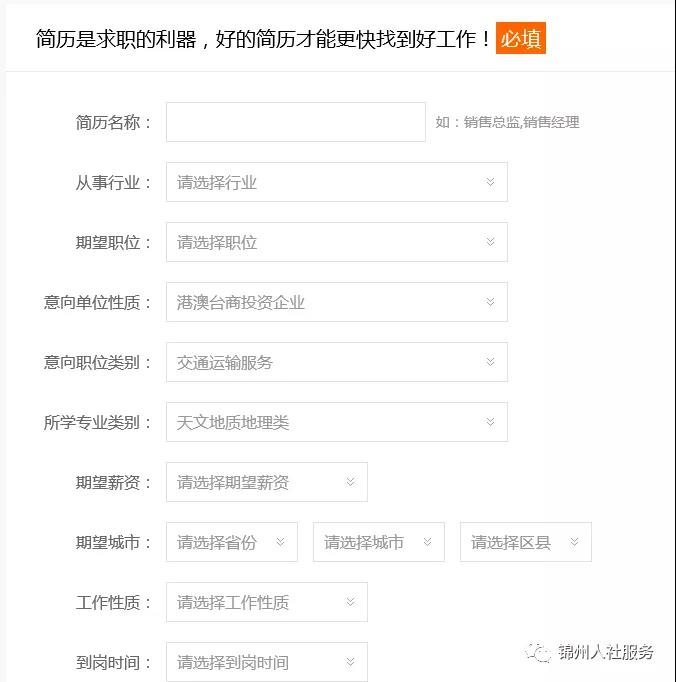Open the 请选择城市 dropdown
Viewport: 676px width, 682px height.
click(379, 542)
